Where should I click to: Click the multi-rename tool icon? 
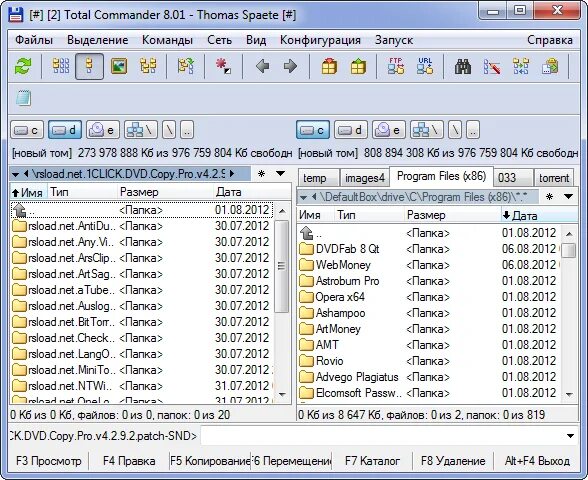pyautogui.click(x=492, y=66)
